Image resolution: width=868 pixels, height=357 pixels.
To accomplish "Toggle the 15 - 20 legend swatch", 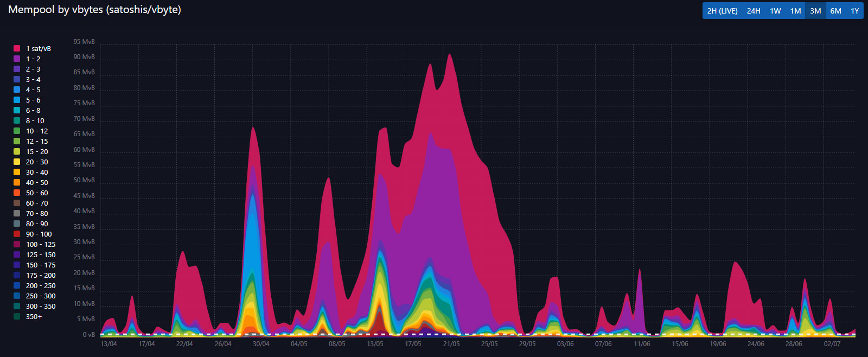I will 17,151.
